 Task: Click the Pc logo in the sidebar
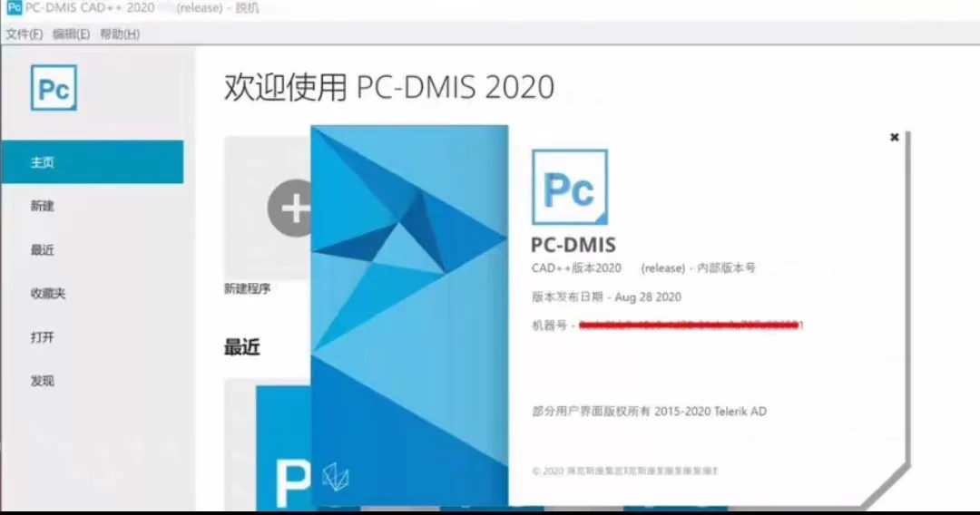click(x=54, y=88)
